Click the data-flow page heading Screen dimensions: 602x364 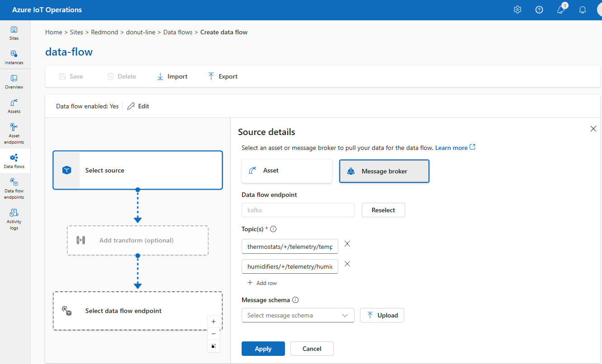pyautogui.click(x=69, y=52)
